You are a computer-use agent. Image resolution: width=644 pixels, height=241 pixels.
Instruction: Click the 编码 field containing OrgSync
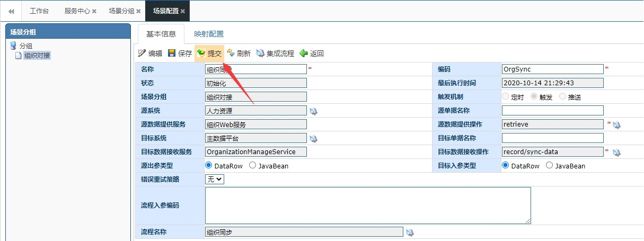coord(553,69)
